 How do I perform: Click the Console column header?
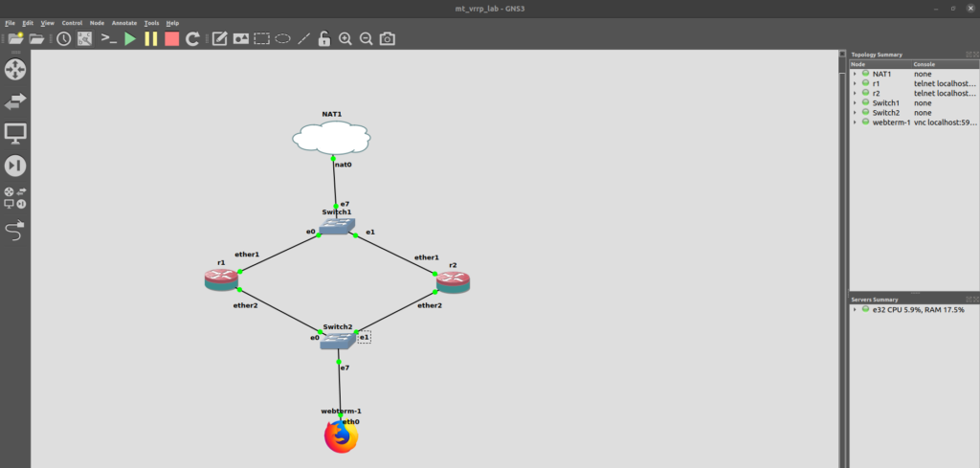click(924, 64)
